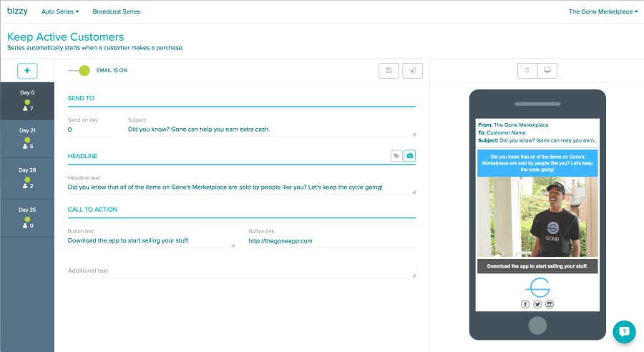Screen dimensions: 644x352
Task: Click the headline tag icon
Action: coord(396,156)
